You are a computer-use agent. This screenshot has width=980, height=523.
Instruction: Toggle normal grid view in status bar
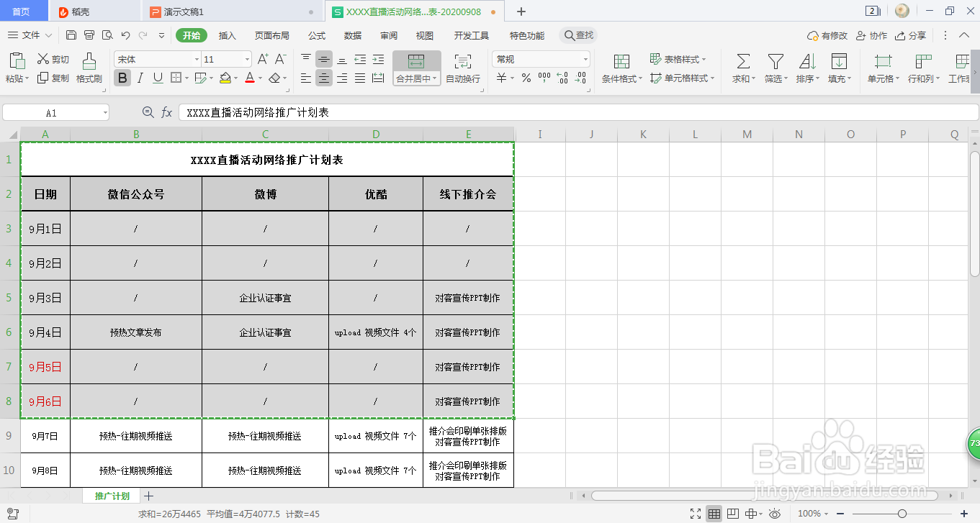pyautogui.click(x=714, y=514)
